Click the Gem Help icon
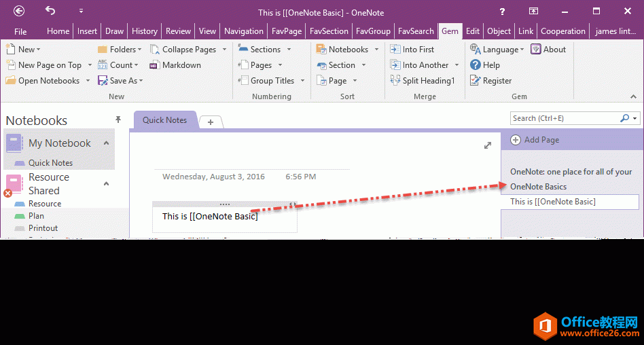Image resolution: width=644 pixels, height=345 pixels. tap(476, 65)
